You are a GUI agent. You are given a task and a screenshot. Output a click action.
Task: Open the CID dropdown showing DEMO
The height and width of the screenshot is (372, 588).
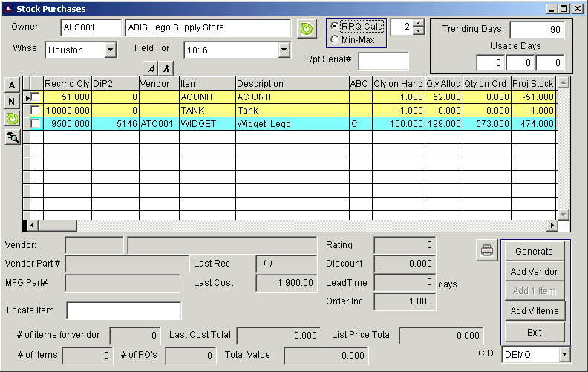(x=563, y=355)
